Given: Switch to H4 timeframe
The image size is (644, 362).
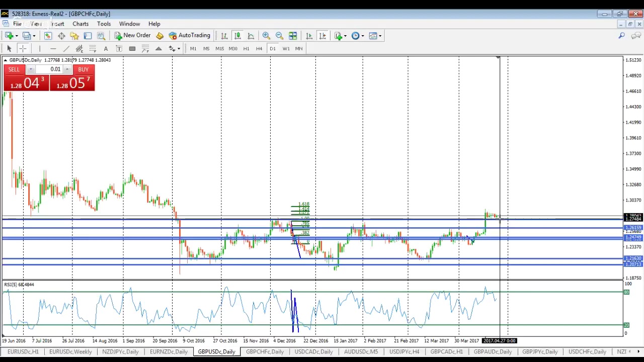Looking at the screenshot, I should [259, 49].
